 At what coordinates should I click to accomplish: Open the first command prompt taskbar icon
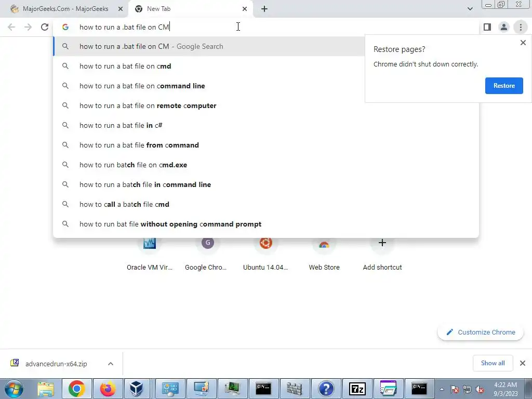pyautogui.click(x=263, y=389)
